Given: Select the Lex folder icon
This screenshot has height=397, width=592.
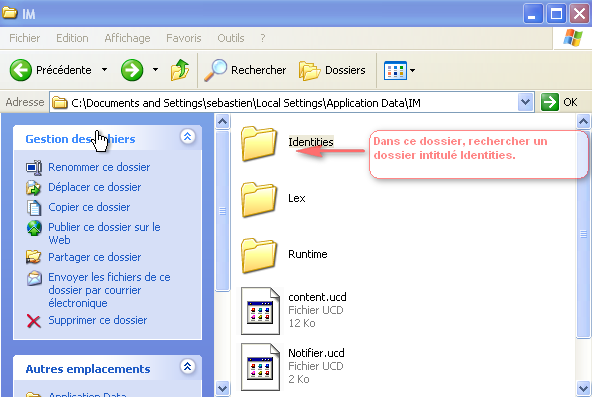Looking at the screenshot, I should (x=259, y=199).
